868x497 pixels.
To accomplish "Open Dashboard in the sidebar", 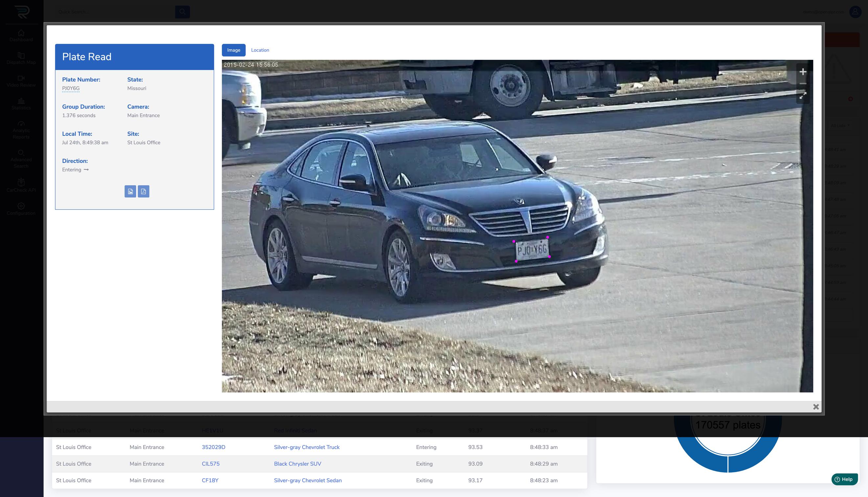I will (21, 35).
